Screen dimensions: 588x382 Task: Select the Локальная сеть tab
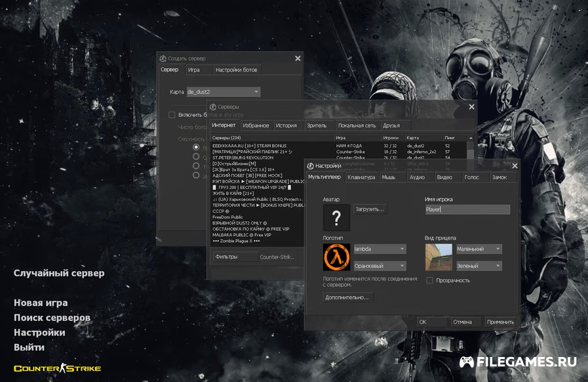point(357,125)
